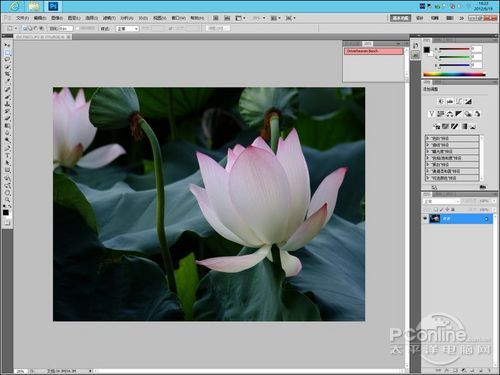Screen dimensions: 500x375
Task: Expand the Selective Color (可选颜色) presets row
Action: coord(428,178)
